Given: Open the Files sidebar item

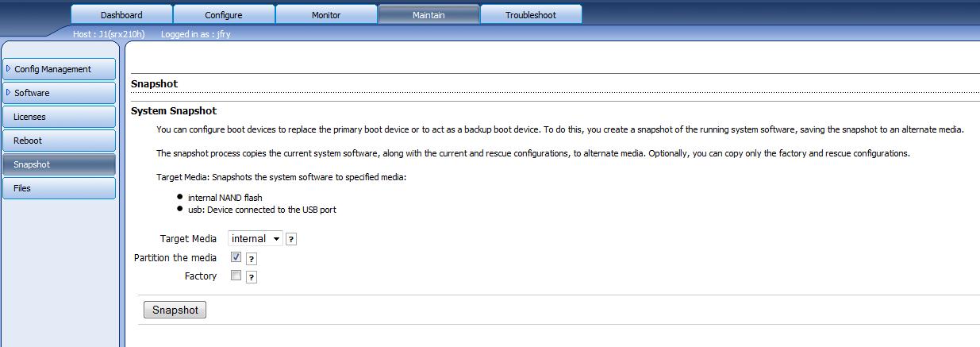Looking at the screenshot, I should (22, 188).
